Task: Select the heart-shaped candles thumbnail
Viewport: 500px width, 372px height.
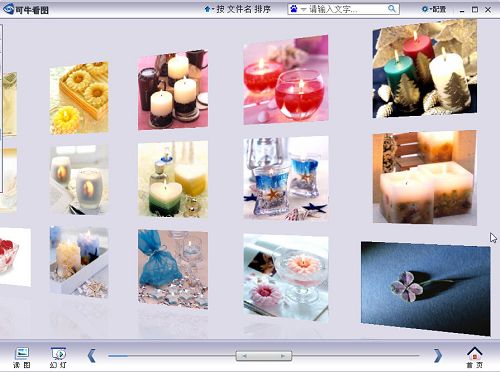Action: click(x=173, y=179)
